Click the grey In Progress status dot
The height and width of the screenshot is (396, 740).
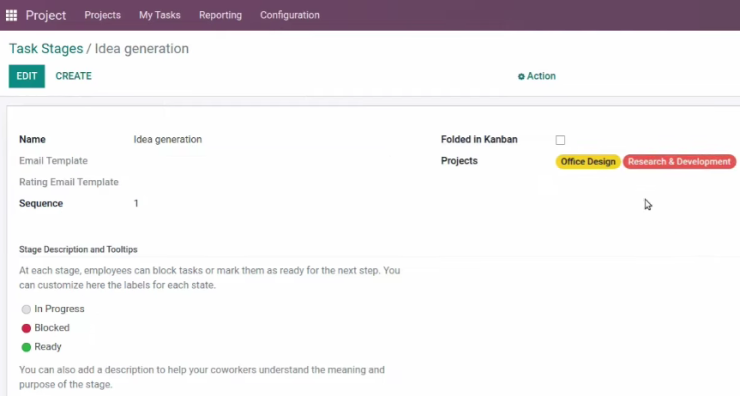pyautogui.click(x=26, y=309)
